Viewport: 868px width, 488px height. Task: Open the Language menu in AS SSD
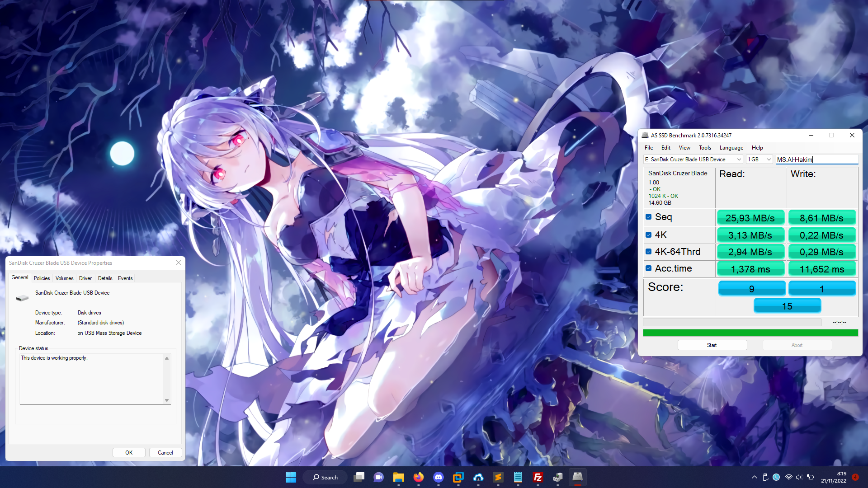(x=731, y=148)
